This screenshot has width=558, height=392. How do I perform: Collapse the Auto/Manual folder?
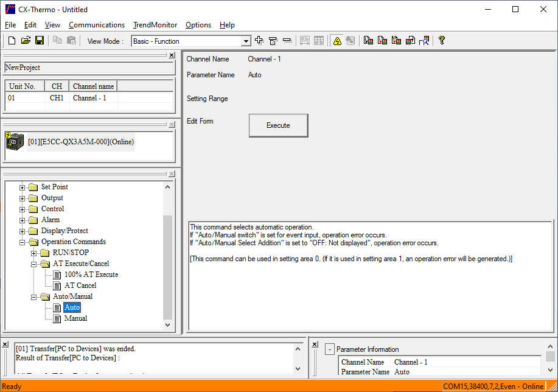[34, 297]
